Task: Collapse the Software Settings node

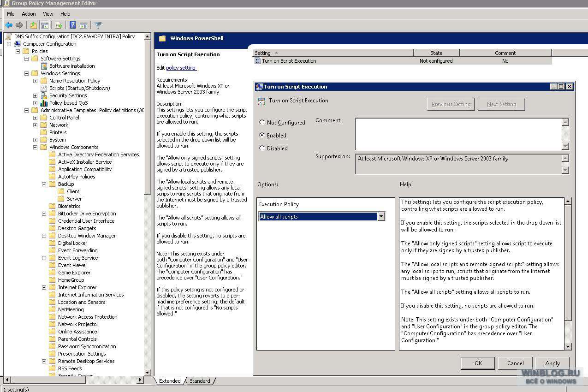Action: [27, 59]
